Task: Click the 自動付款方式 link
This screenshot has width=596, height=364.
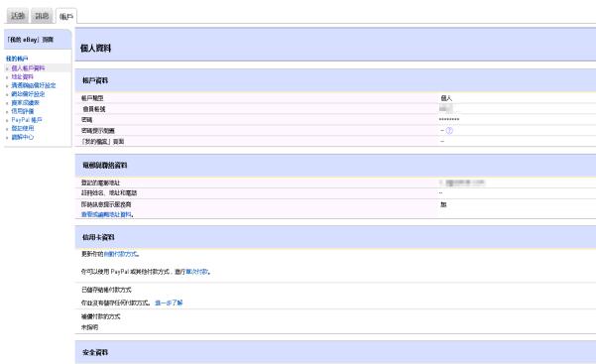Action: point(120,254)
